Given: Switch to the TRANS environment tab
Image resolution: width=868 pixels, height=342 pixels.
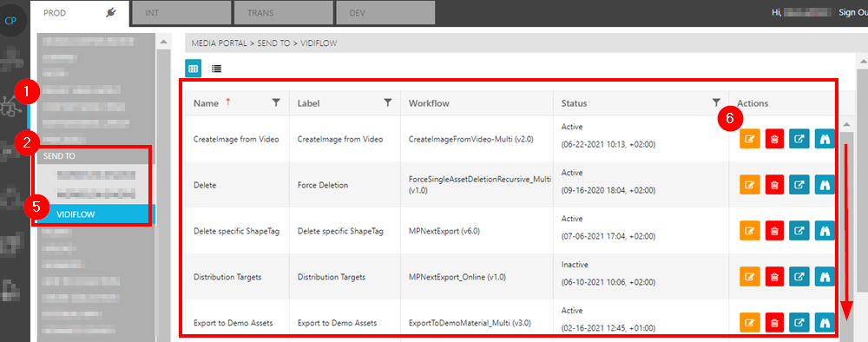Looking at the screenshot, I should click(284, 13).
